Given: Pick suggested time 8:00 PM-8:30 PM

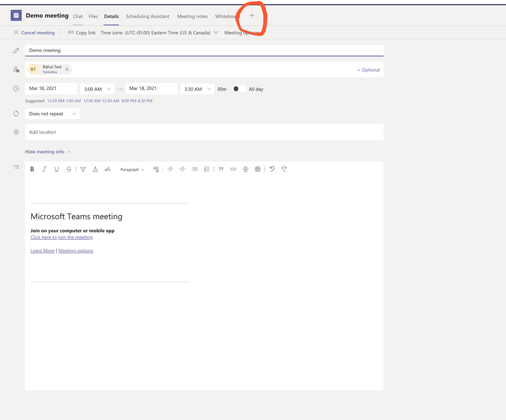Looking at the screenshot, I should [x=137, y=101].
